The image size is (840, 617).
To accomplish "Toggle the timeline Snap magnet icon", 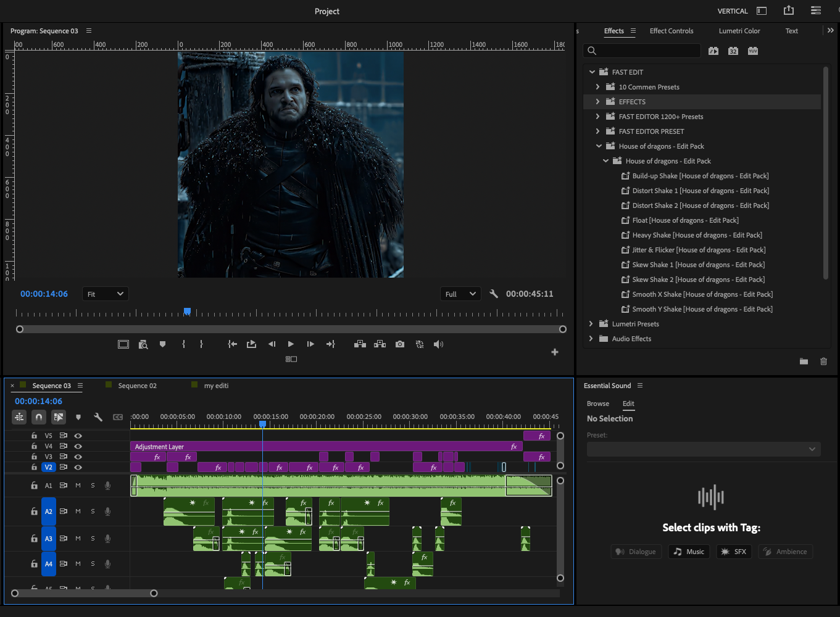I will 38,417.
